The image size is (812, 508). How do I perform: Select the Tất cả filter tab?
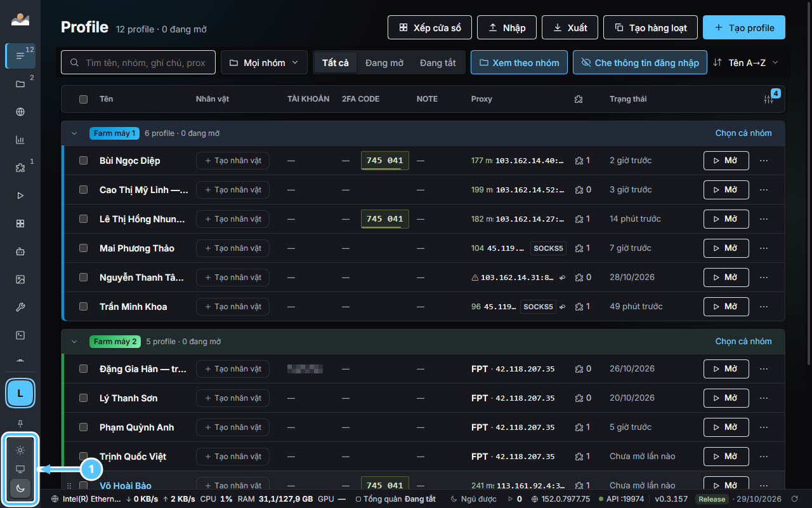pos(336,62)
